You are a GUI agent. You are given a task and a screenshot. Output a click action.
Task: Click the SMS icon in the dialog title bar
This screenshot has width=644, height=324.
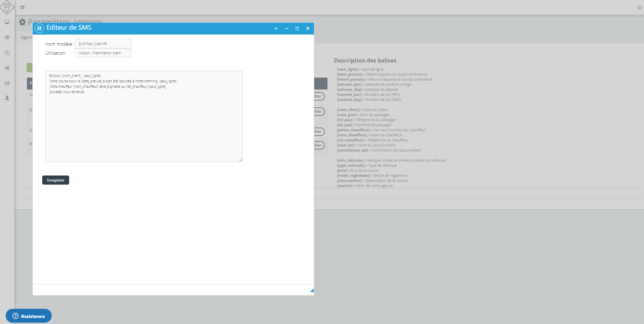tap(39, 28)
